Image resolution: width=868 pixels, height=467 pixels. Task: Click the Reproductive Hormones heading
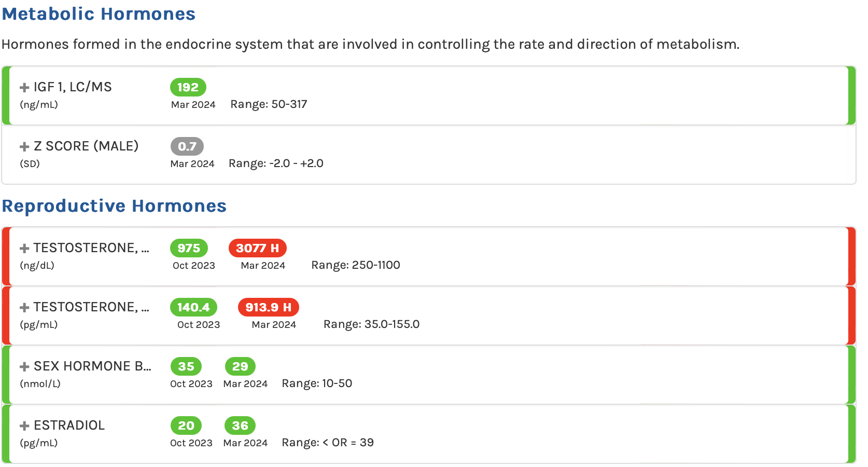114,206
